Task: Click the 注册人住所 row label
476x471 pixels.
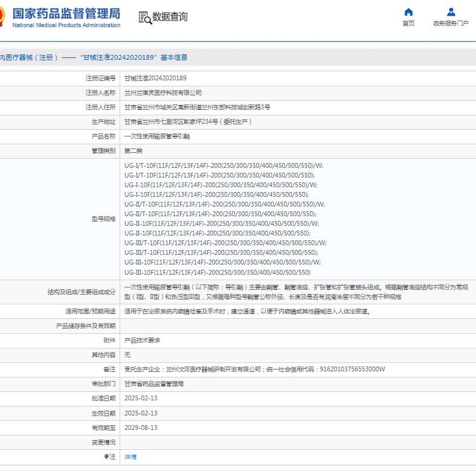Action: point(100,107)
